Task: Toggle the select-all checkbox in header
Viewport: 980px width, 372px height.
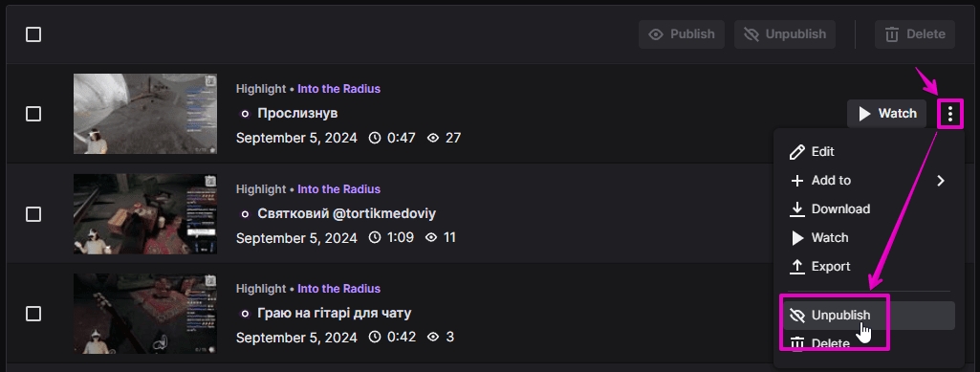Action: [33, 34]
